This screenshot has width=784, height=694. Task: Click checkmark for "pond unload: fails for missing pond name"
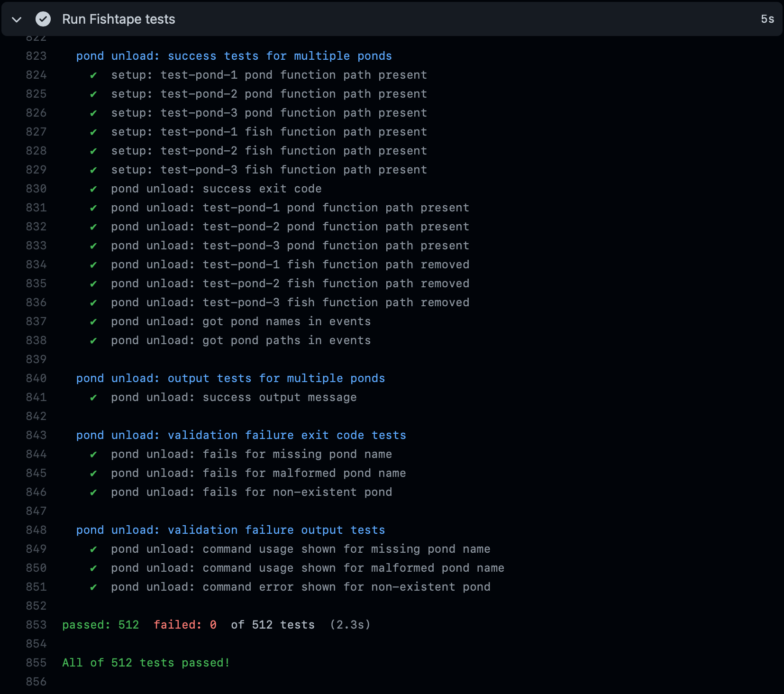pos(93,454)
